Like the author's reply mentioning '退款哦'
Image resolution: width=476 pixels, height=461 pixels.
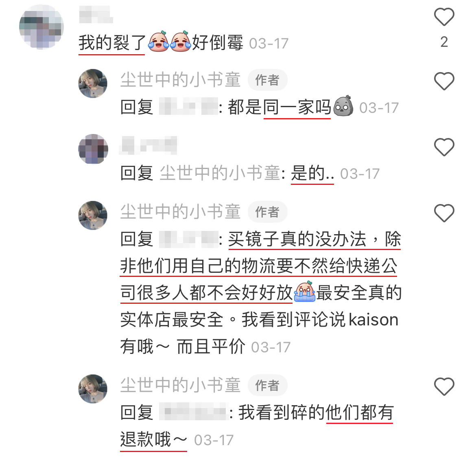(x=444, y=386)
